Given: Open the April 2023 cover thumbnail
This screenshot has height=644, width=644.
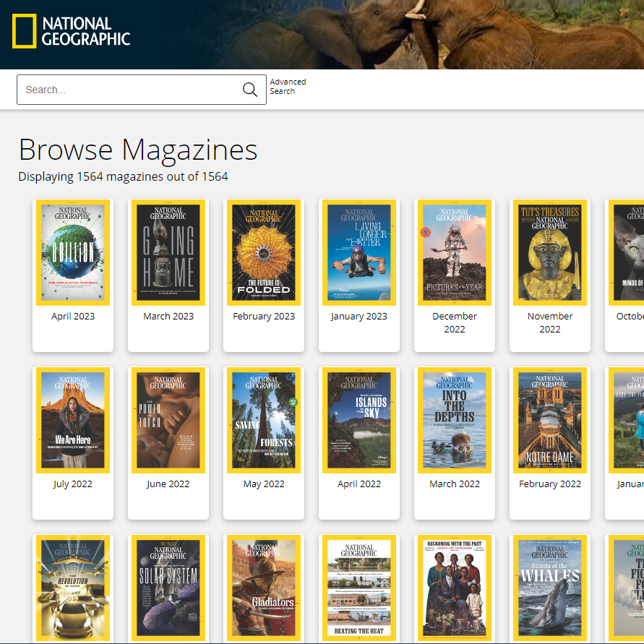Looking at the screenshot, I should pos(73,252).
